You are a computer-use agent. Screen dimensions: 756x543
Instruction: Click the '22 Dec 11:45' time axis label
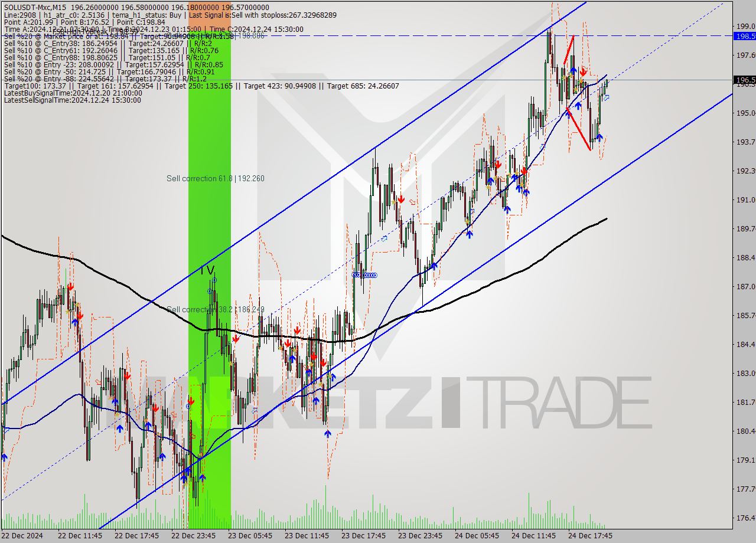coord(80,536)
